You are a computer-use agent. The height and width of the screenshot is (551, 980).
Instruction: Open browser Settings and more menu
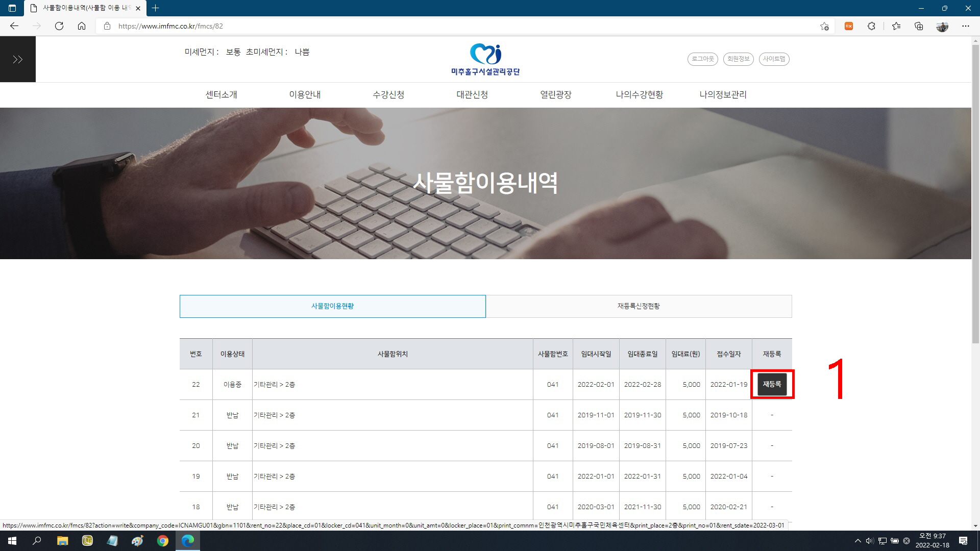coord(965,26)
